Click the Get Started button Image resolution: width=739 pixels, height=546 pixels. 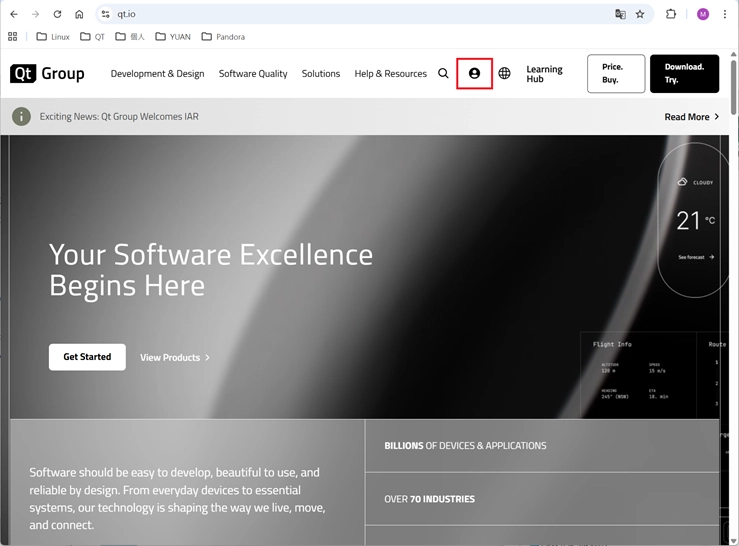[x=87, y=357]
